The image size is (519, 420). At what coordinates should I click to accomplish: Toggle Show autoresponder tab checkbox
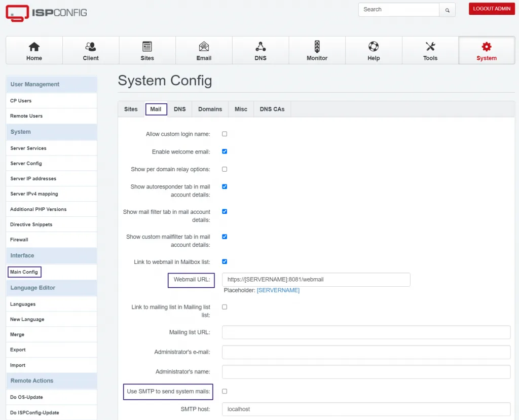225,186
